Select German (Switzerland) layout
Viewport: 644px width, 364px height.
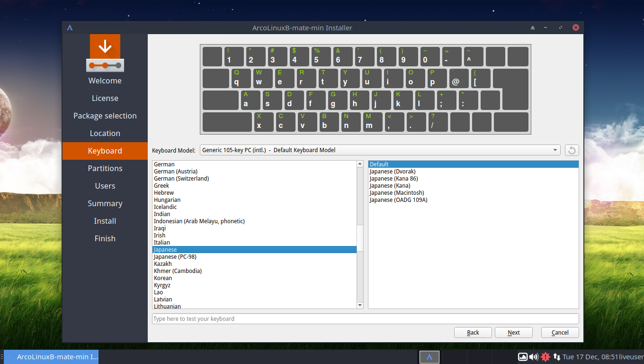[254, 179]
